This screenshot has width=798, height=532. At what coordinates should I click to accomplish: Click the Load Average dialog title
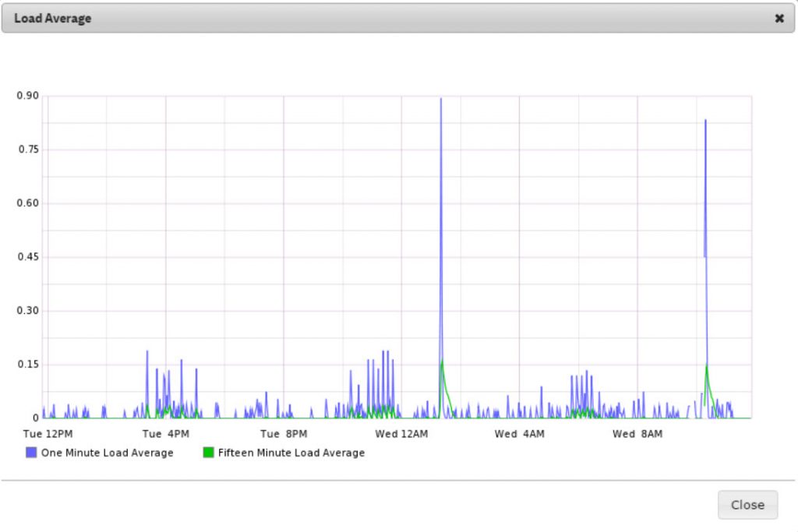52,19
